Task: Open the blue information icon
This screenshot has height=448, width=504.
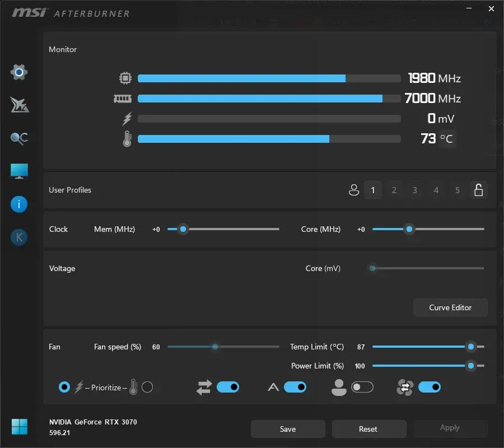Action: (x=19, y=204)
